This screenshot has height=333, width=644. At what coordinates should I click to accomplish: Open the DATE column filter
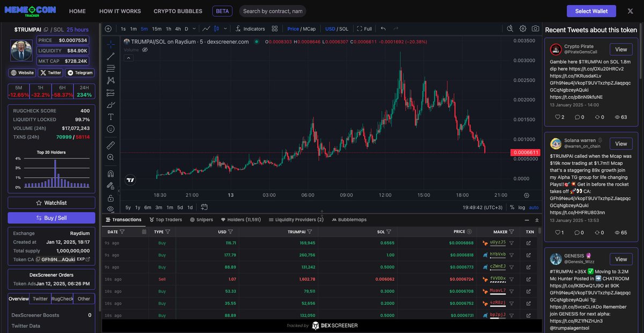122,231
